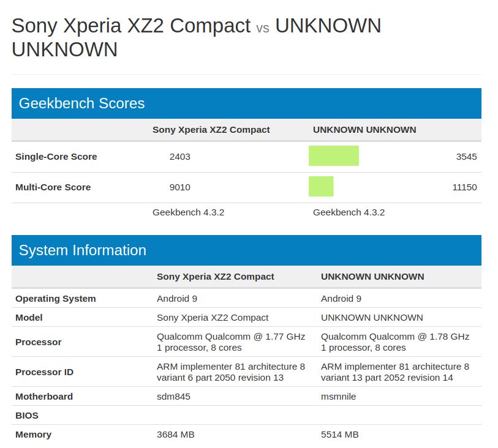Image resolution: width=498 pixels, height=448 pixels.
Task: Click Geekbench 4.3.2 under the UNKNOWN column
Action: [x=349, y=212]
